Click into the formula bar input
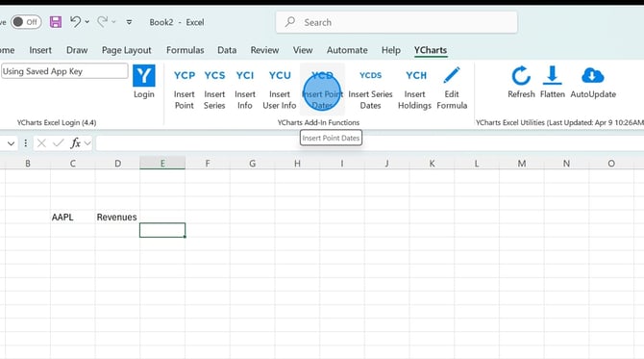Screen dimensions: 644x359 pos(370,143)
